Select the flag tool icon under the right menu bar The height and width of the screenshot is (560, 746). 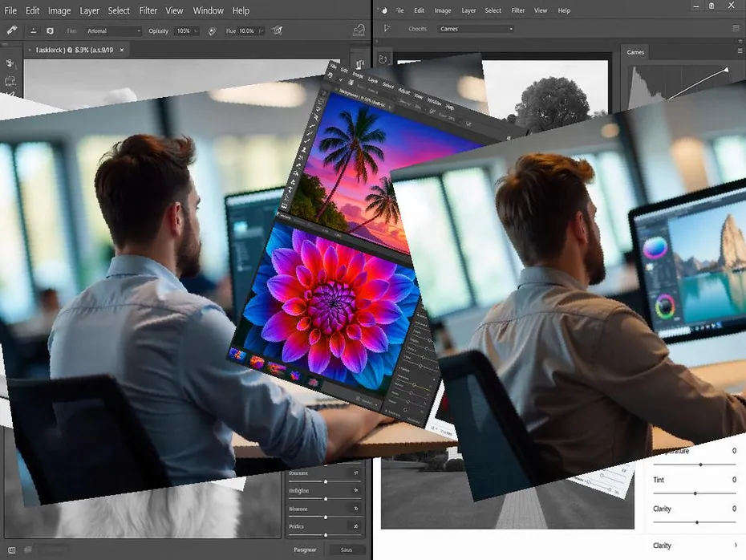[387, 27]
